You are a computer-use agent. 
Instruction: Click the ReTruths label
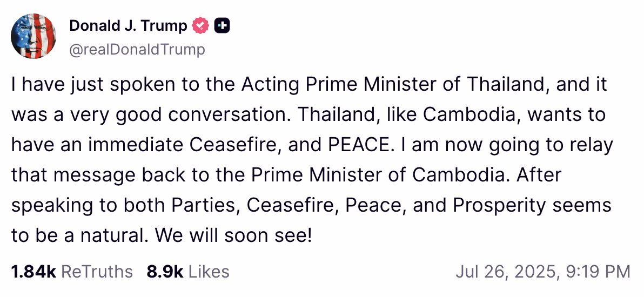[x=97, y=272]
